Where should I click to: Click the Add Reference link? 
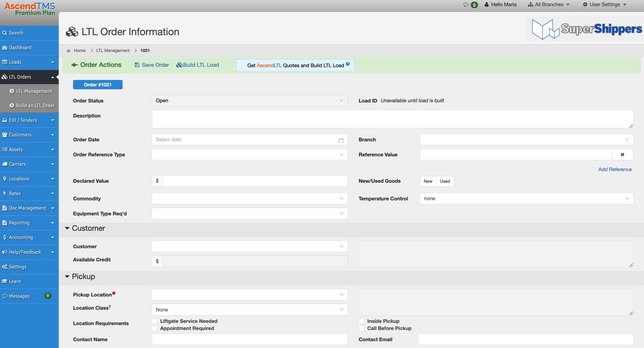point(615,169)
